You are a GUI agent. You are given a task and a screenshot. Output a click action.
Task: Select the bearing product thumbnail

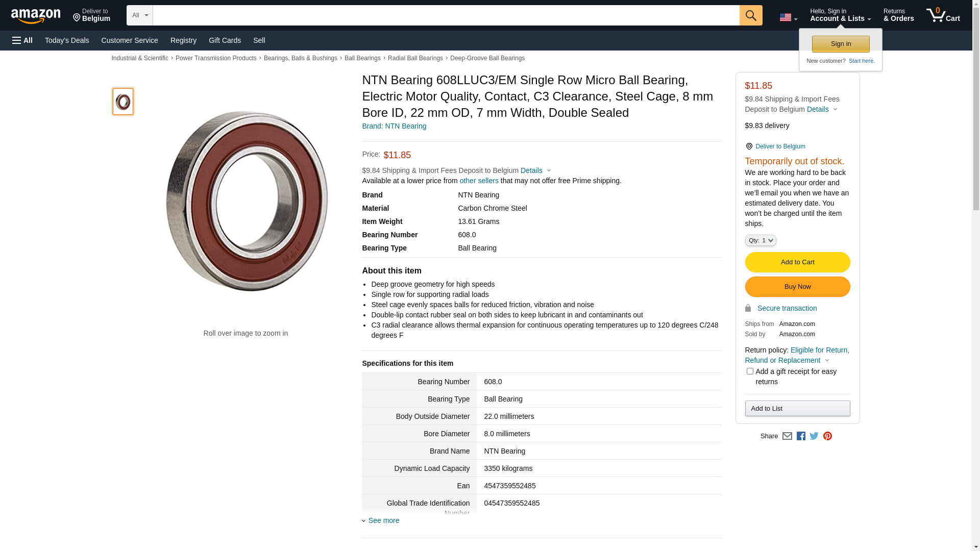click(123, 102)
